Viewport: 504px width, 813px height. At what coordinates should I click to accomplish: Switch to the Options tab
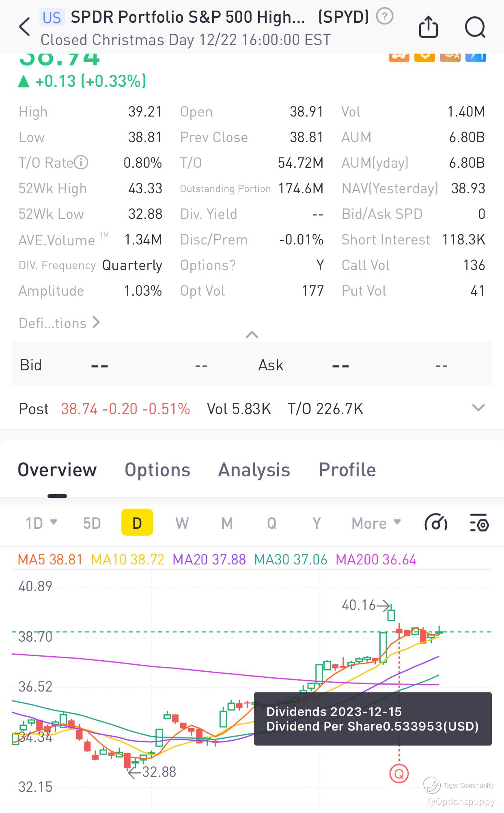[x=157, y=470]
